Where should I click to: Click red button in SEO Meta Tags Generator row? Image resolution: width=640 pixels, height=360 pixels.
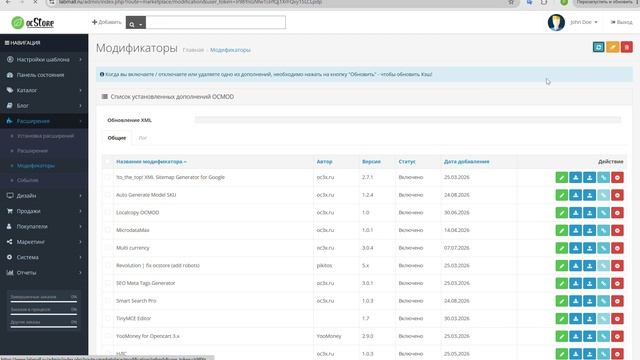tap(617, 283)
